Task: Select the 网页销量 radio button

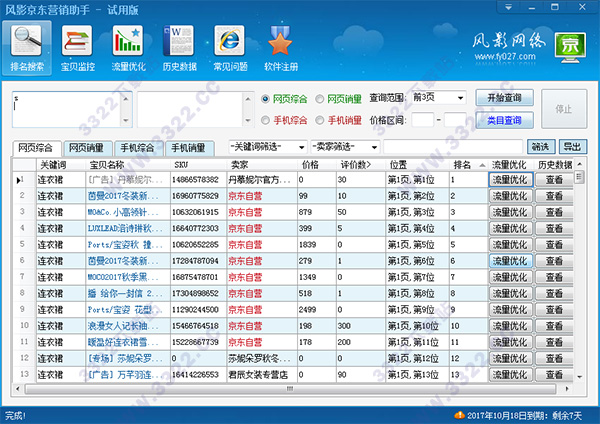Action: [x=320, y=99]
